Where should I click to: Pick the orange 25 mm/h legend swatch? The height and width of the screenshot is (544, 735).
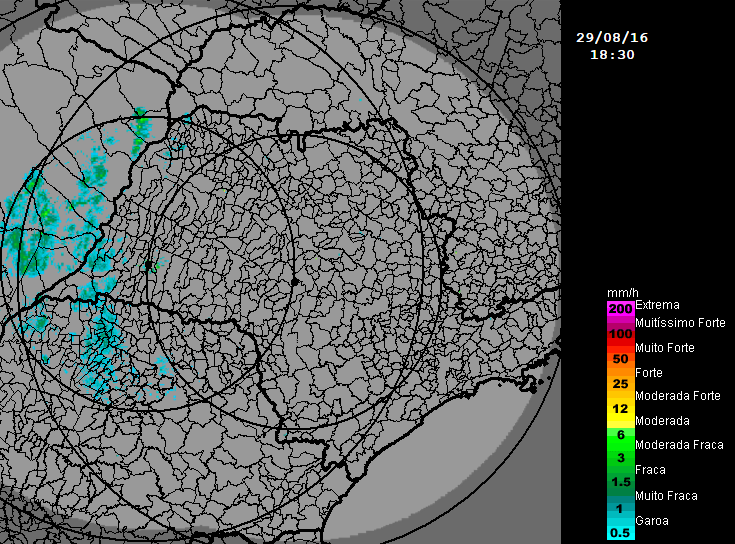pyautogui.click(x=620, y=384)
